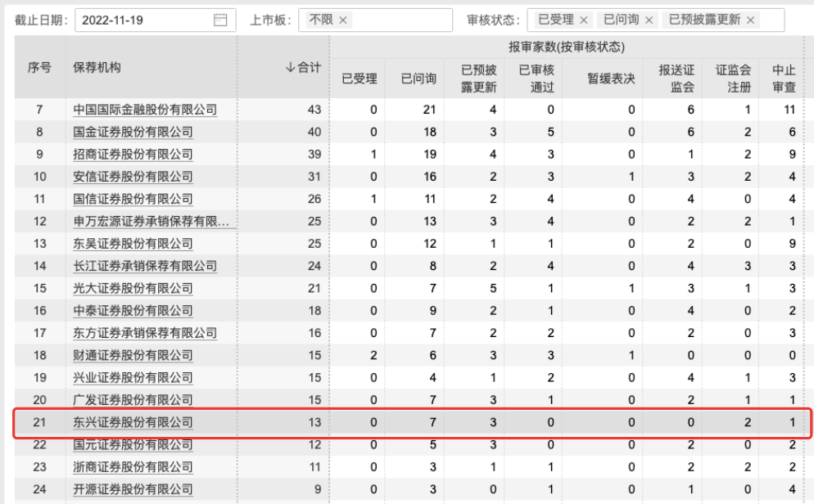Open 中国国际金融股份有限公司 link

coord(145,110)
